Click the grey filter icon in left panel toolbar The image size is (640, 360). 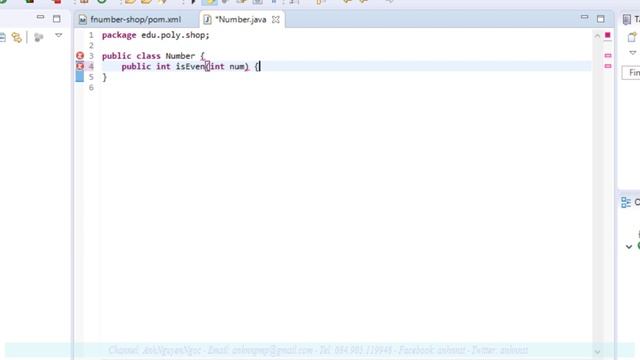tap(39, 38)
